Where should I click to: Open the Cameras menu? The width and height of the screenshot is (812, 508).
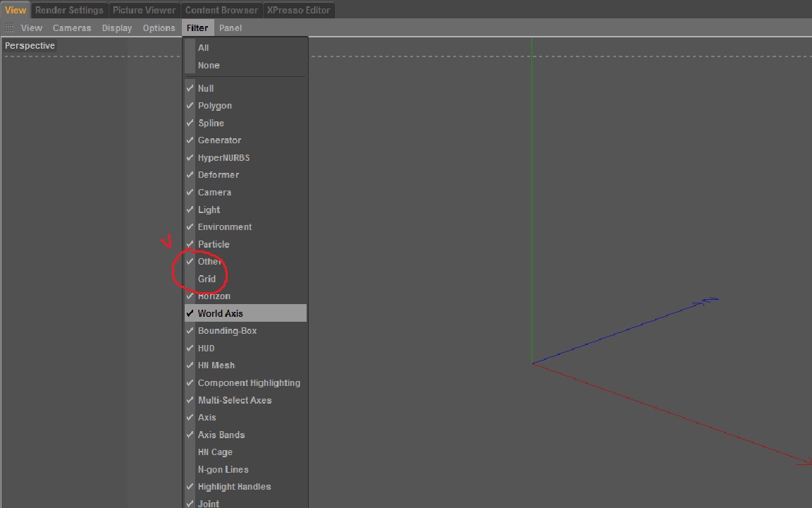tap(72, 28)
